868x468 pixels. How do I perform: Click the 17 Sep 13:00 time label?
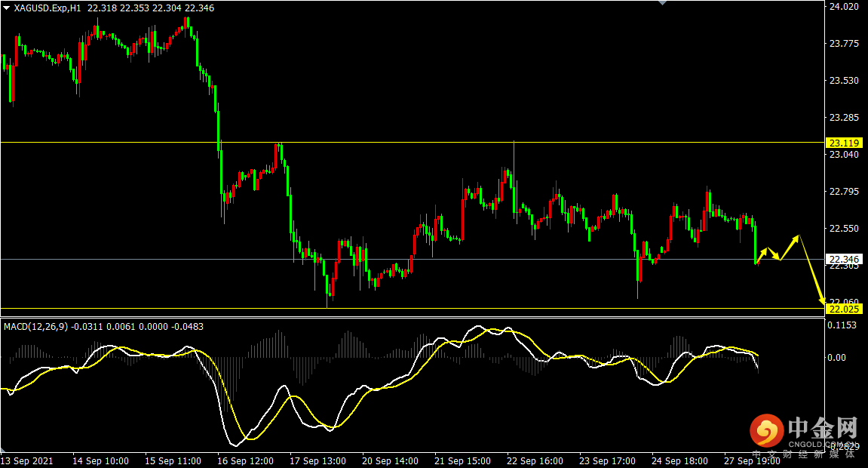[317, 460]
